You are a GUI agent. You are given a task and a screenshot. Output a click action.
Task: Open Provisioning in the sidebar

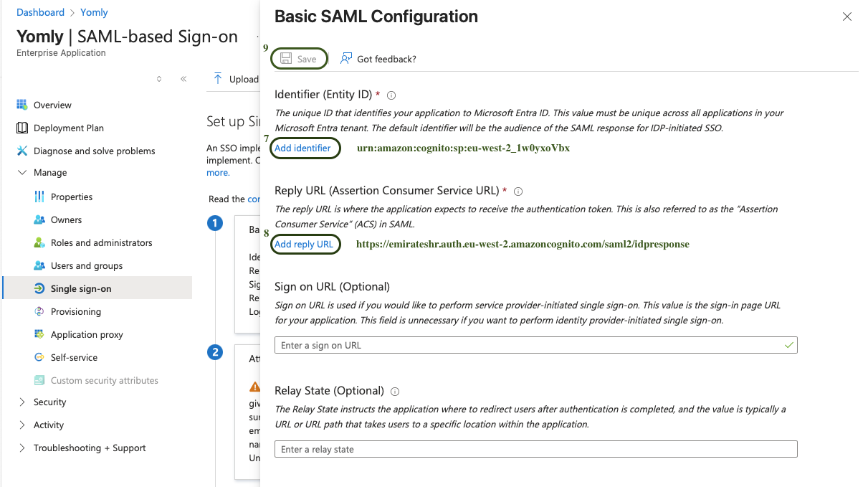(75, 311)
